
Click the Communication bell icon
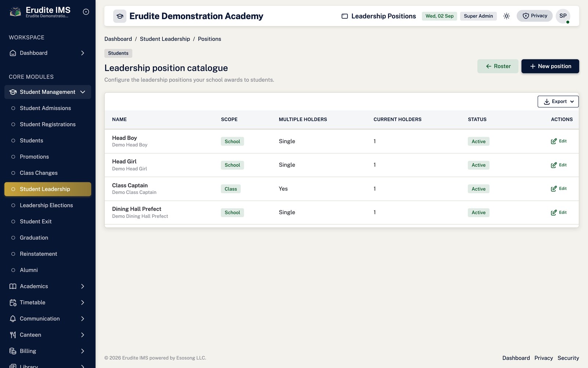point(13,319)
